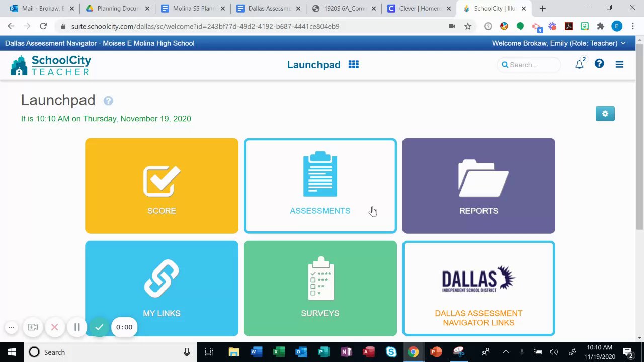
Task: Click the browser address bar URL
Action: click(x=205, y=26)
